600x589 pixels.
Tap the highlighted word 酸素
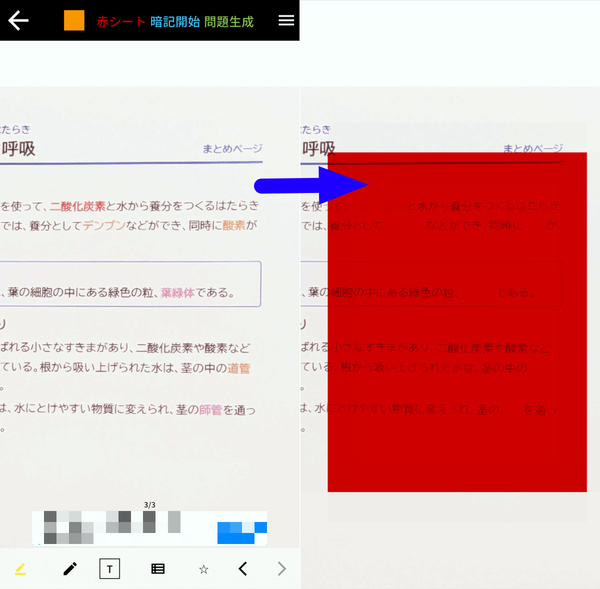coord(234,225)
